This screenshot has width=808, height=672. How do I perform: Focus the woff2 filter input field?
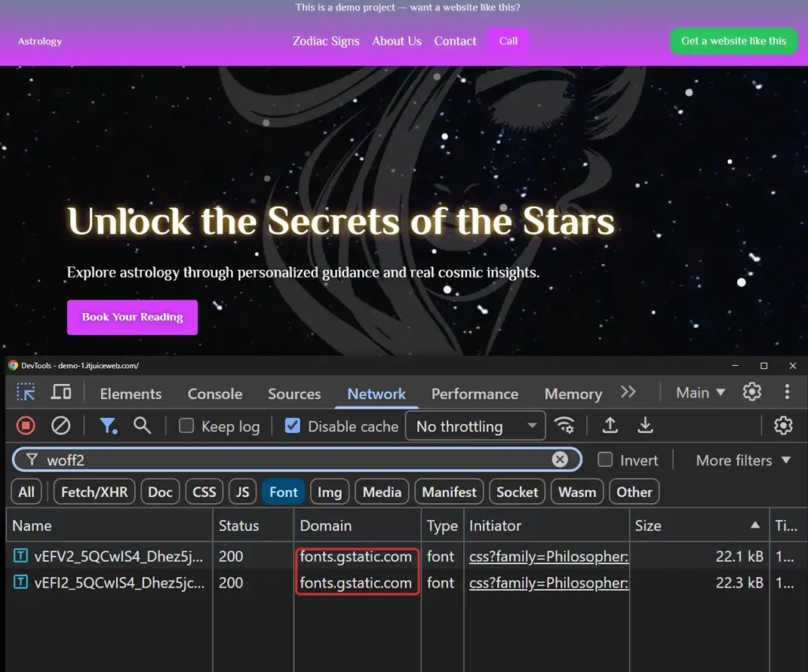(x=297, y=460)
